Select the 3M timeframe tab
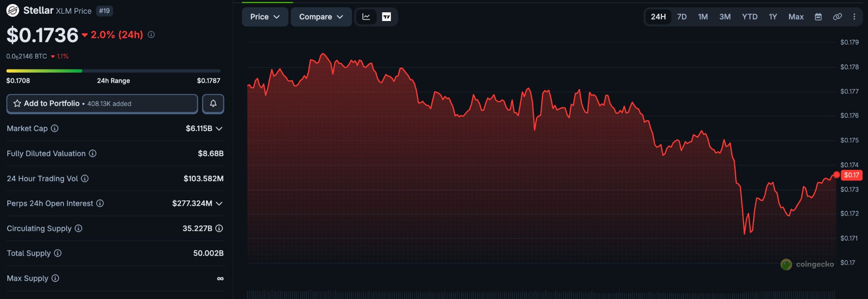 pyautogui.click(x=725, y=17)
